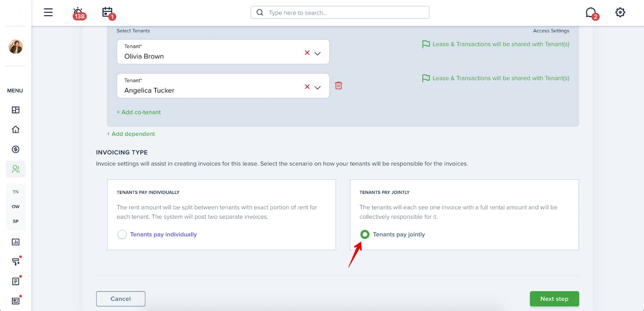Click the Access Settings label
This screenshot has width=644, height=311.
pyautogui.click(x=551, y=31)
